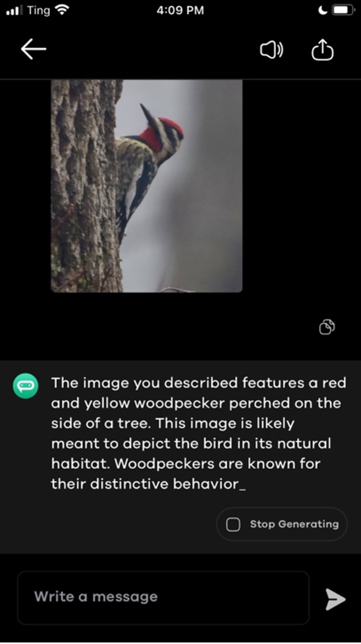Tap the Ting carrier label
This screenshot has height=644, width=361.
[x=38, y=10]
